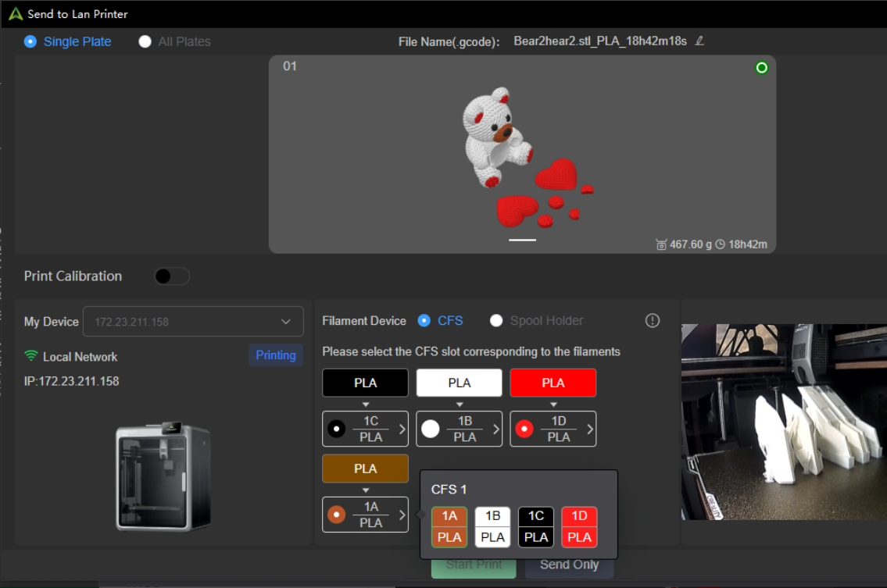Expand the 1C PLA slot selector
This screenshot has width=887, height=588.
tap(365, 429)
